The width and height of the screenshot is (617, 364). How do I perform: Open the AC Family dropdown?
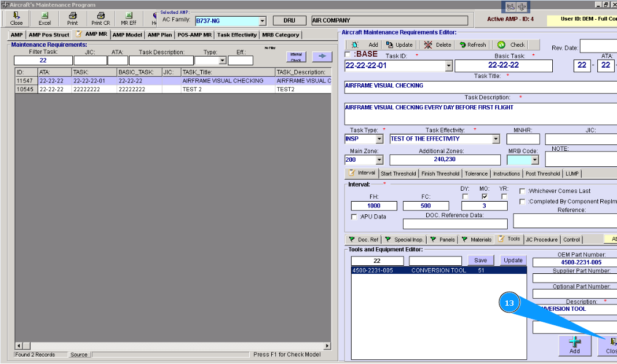(262, 21)
